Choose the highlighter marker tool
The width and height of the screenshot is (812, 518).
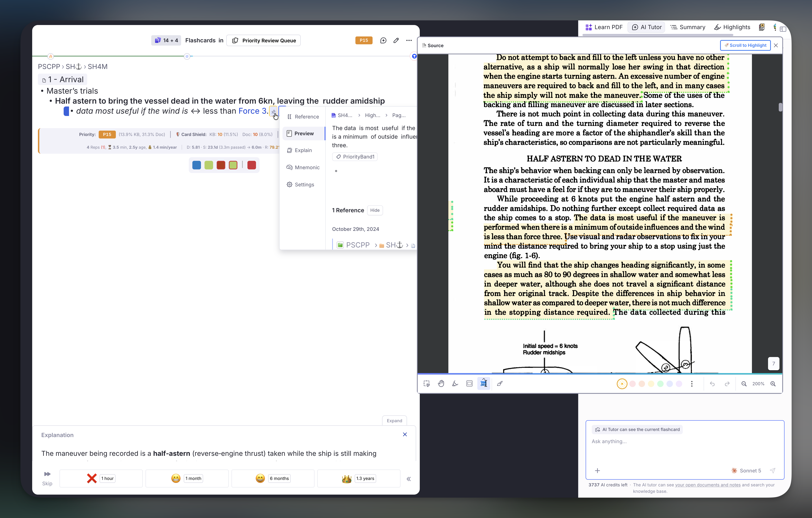tap(455, 383)
